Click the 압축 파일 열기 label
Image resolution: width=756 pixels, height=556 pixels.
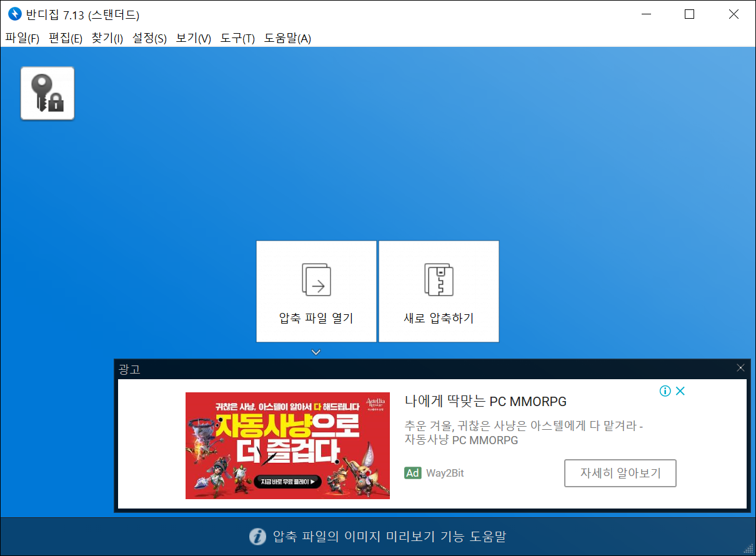coord(316,319)
